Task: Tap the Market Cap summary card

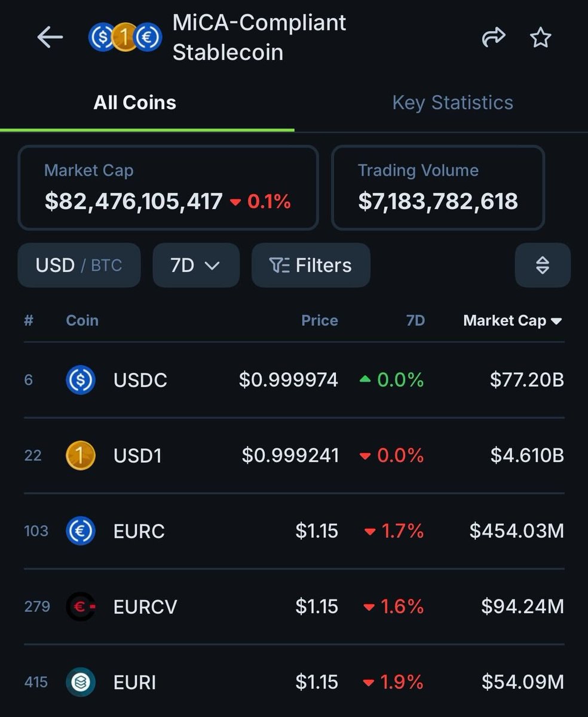Action: (x=168, y=188)
